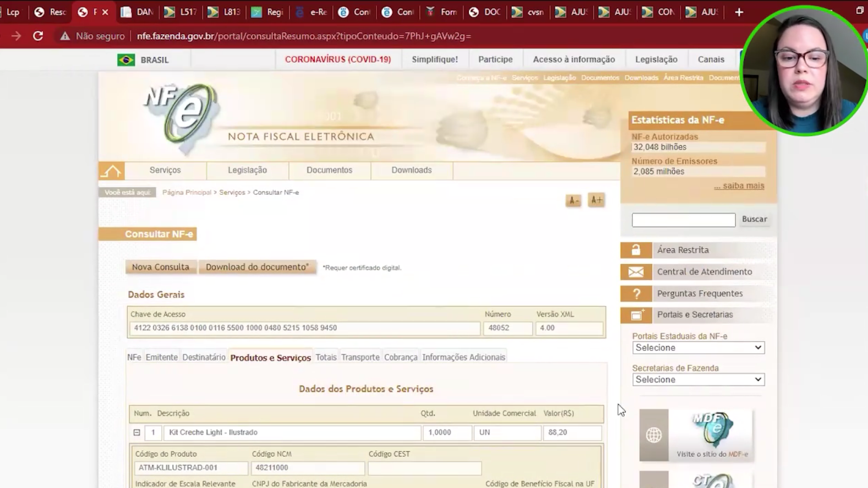
Task: Click the Versão XML field showing 4.00
Action: tap(569, 328)
